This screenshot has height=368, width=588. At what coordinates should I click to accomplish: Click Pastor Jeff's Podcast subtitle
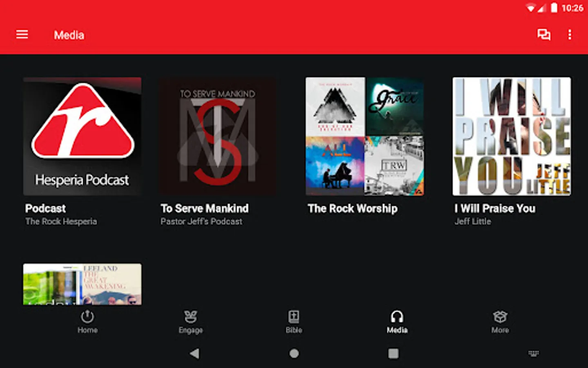pyautogui.click(x=201, y=222)
